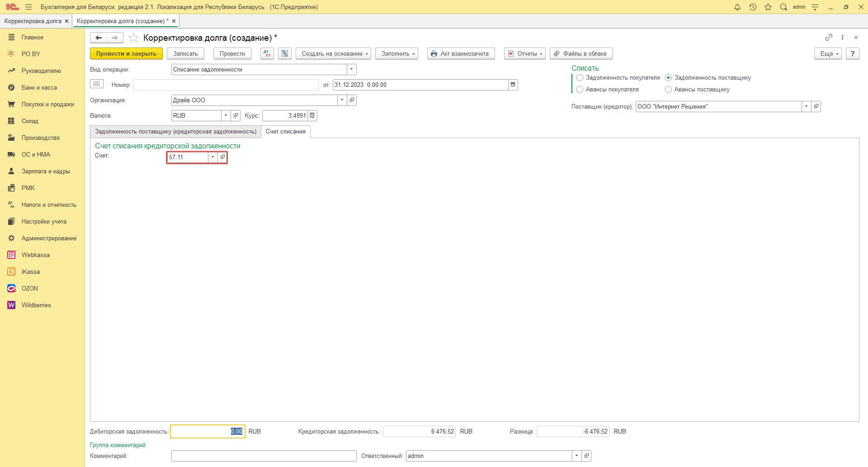Screen dimensions: 868x467
Task: Open Отчеты dropdown menu
Action: tap(525, 53)
